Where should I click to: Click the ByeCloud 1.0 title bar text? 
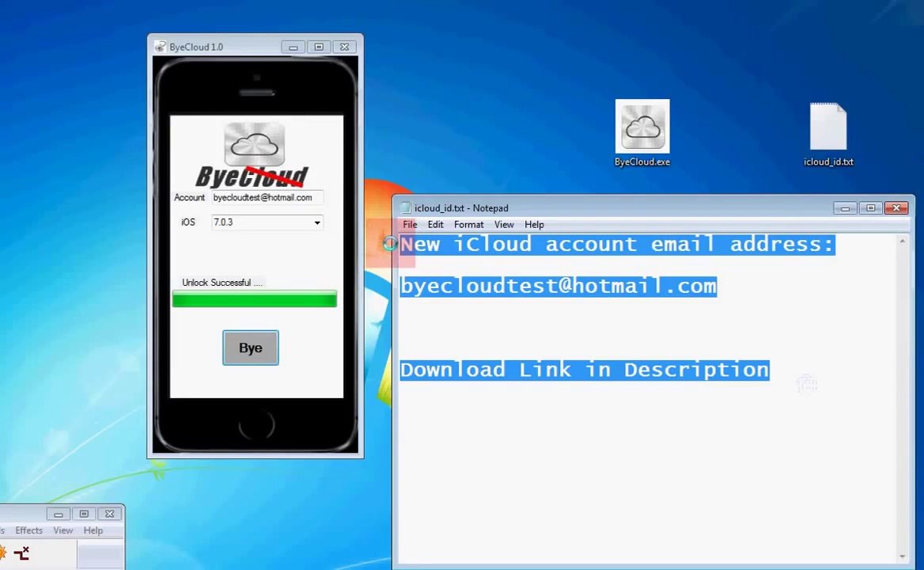(196, 47)
